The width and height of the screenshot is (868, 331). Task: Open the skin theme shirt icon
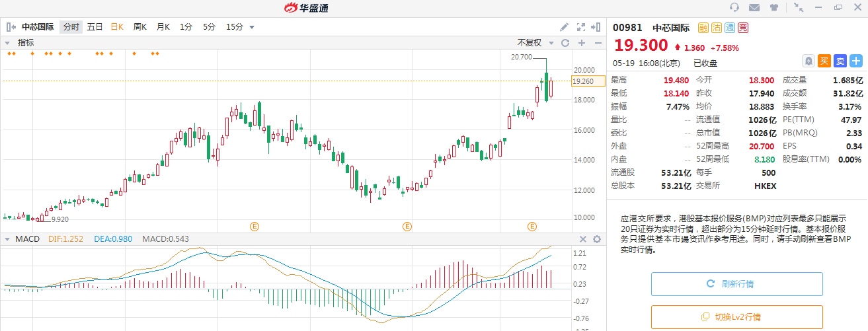point(774,7)
